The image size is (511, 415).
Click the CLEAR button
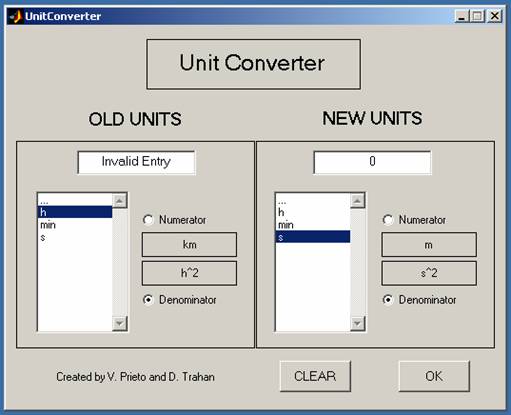(315, 376)
